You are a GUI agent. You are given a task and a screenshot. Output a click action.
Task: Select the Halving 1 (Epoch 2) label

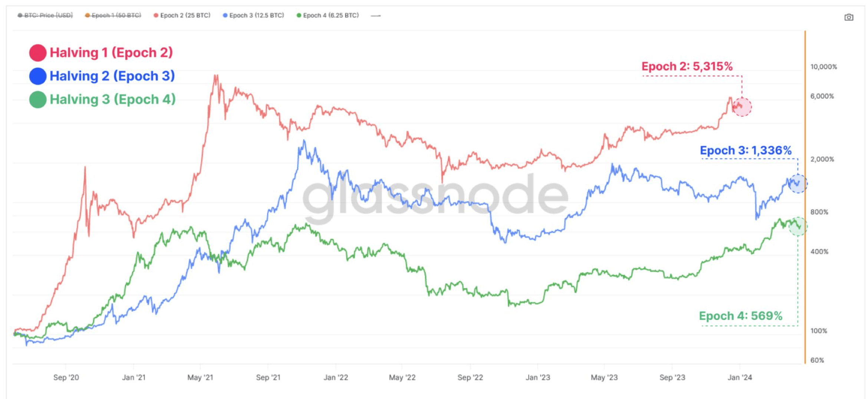click(x=111, y=53)
